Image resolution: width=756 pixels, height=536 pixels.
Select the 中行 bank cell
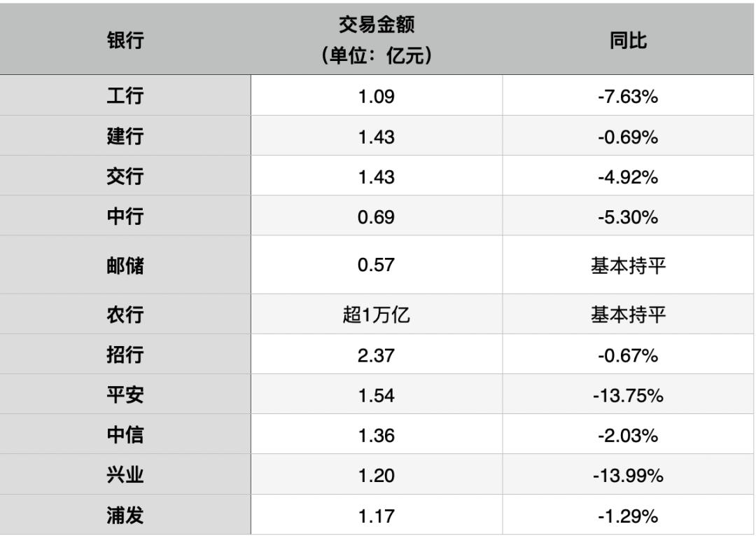[x=125, y=217]
